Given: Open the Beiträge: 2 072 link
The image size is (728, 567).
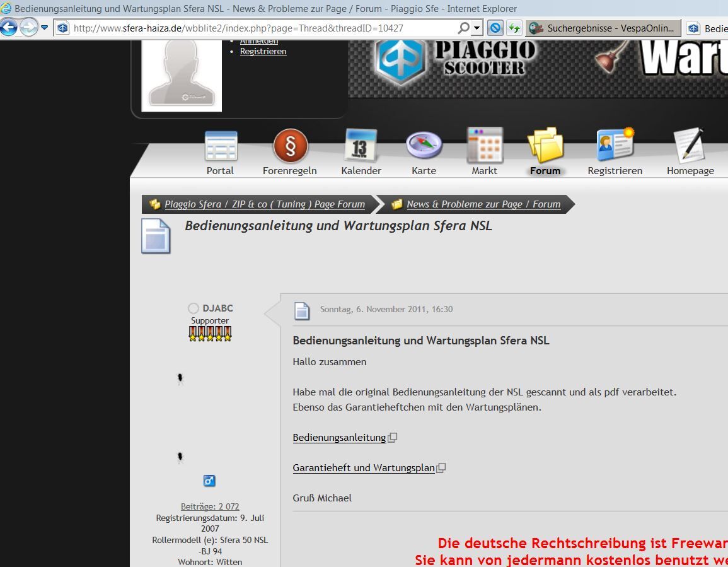Looking at the screenshot, I should (x=210, y=506).
